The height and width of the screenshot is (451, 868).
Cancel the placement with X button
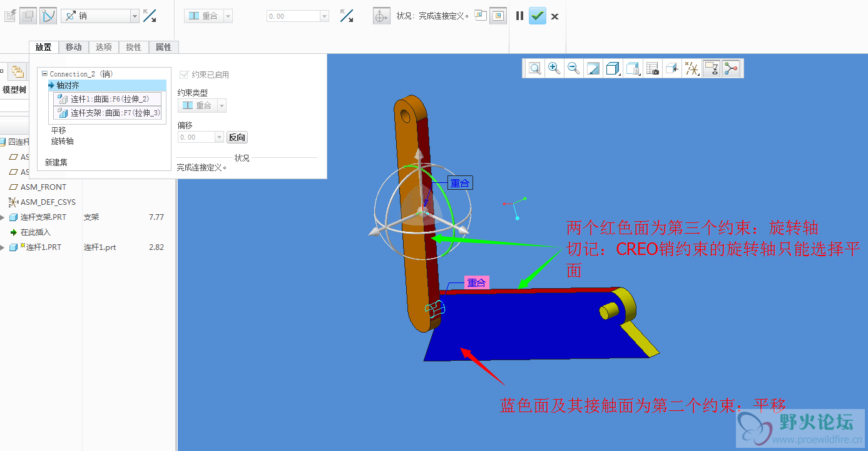pyautogui.click(x=554, y=16)
